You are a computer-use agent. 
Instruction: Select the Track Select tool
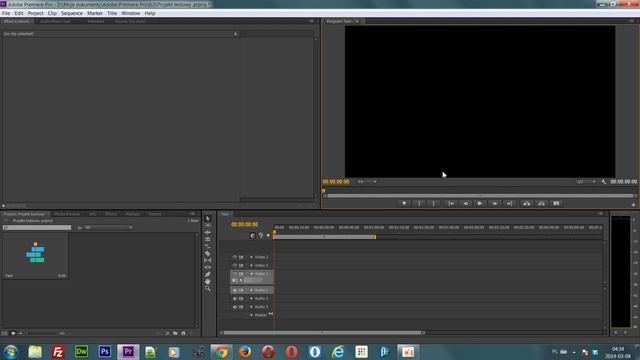tap(207, 225)
